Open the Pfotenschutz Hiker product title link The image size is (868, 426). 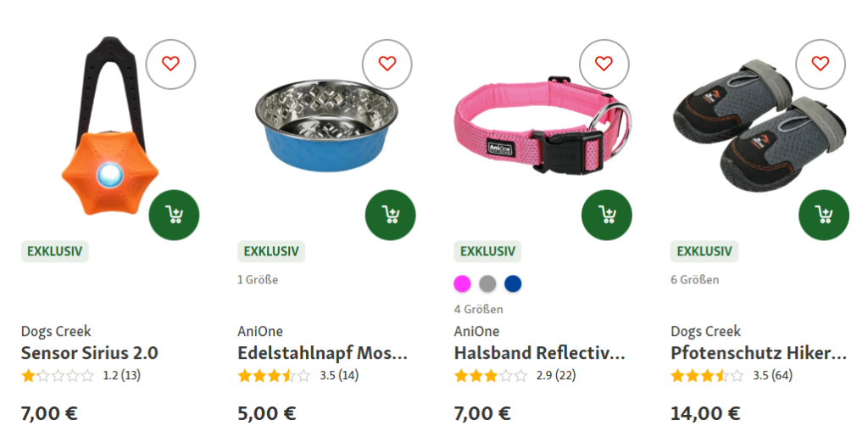click(x=758, y=353)
